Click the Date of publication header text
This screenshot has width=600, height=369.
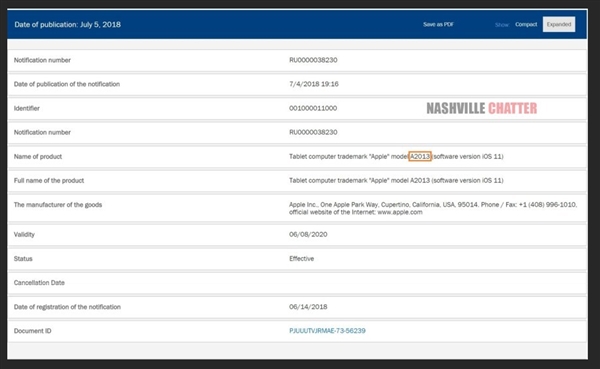click(x=67, y=24)
